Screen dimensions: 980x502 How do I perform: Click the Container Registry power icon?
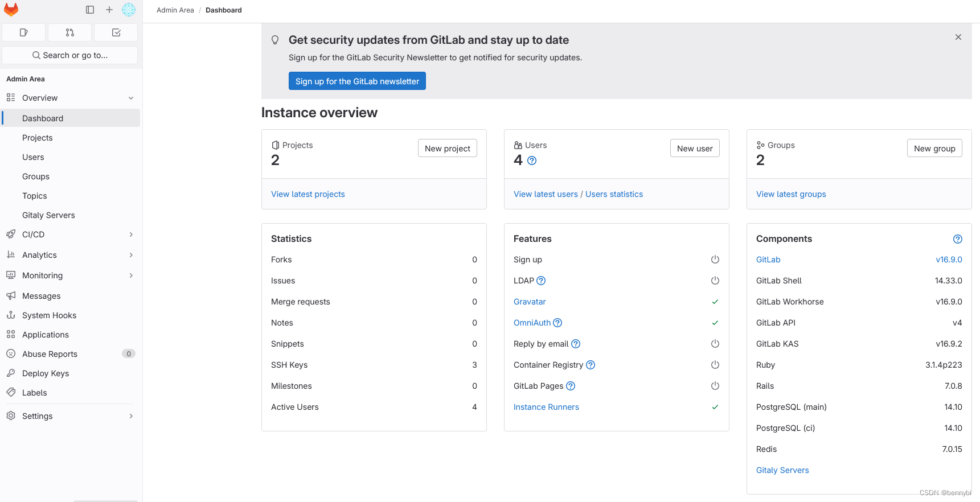coord(715,365)
